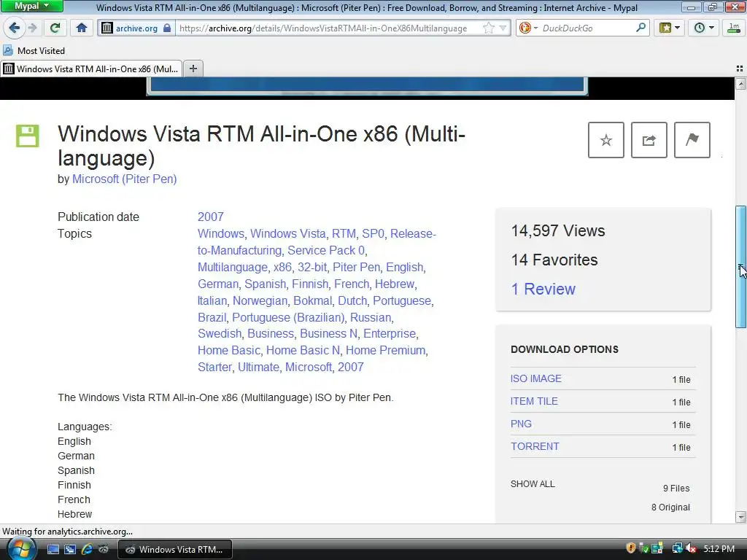Open the RTM topic link
Viewport: 747px width, 560px height.
pos(344,234)
